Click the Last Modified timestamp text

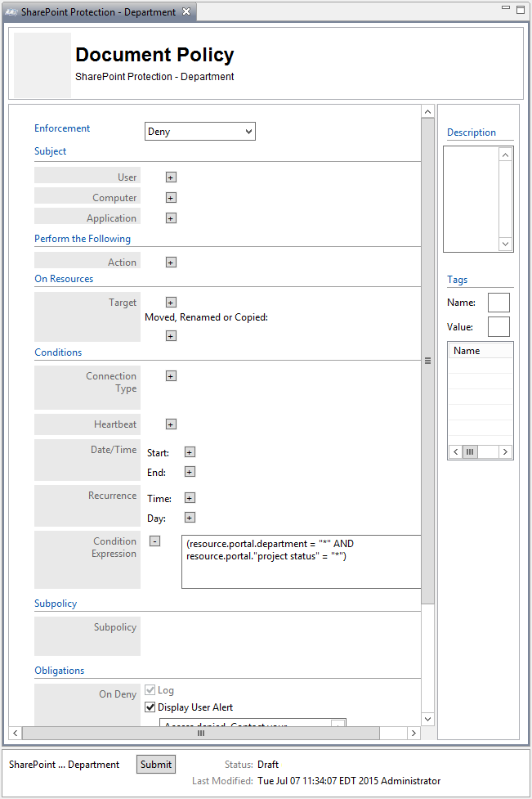click(x=349, y=781)
